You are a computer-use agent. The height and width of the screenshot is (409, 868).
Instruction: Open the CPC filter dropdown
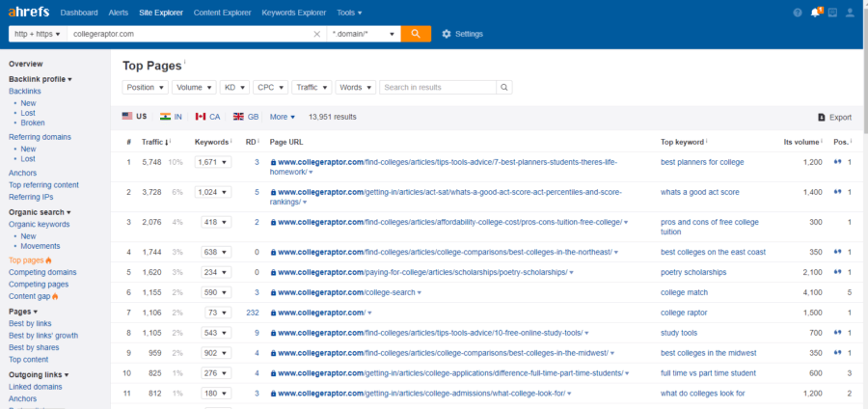click(271, 88)
